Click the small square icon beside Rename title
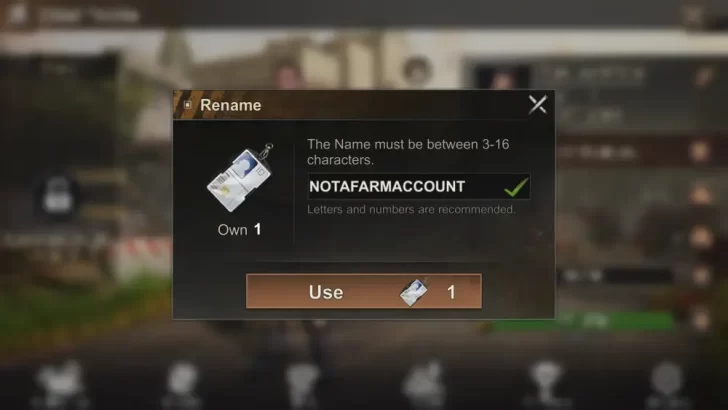The width and height of the screenshot is (728, 410). 188,105
